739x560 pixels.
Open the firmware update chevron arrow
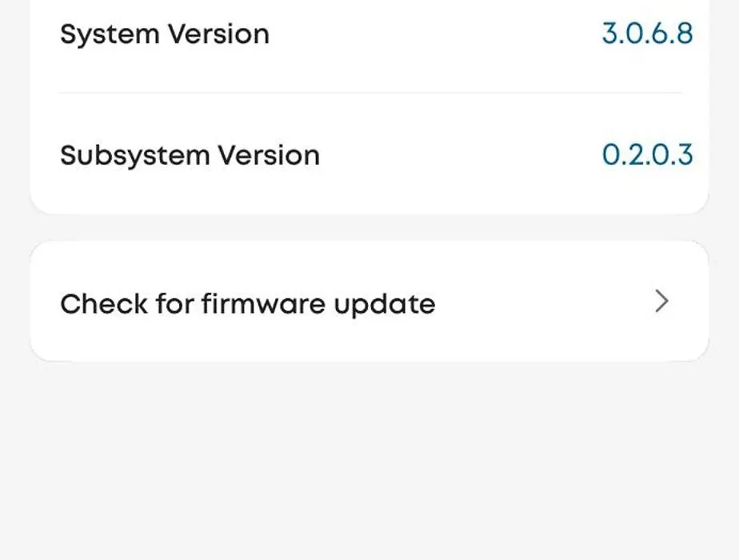click(x=661, y=302)
